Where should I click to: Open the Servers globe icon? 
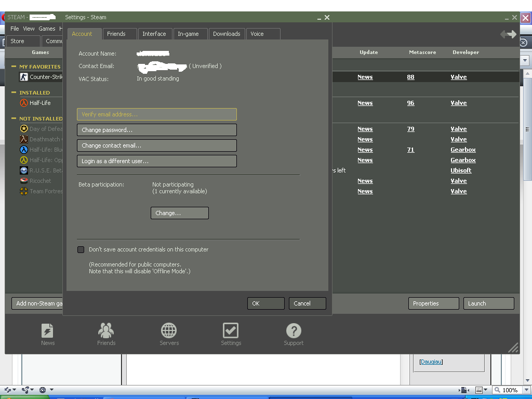click(x=169, y=330)
